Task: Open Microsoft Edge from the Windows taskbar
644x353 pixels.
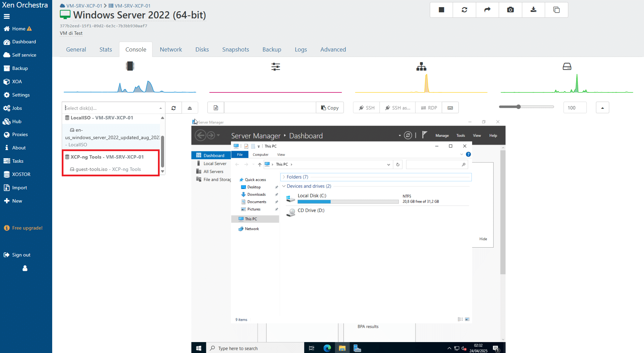Action: coord(327,348)
